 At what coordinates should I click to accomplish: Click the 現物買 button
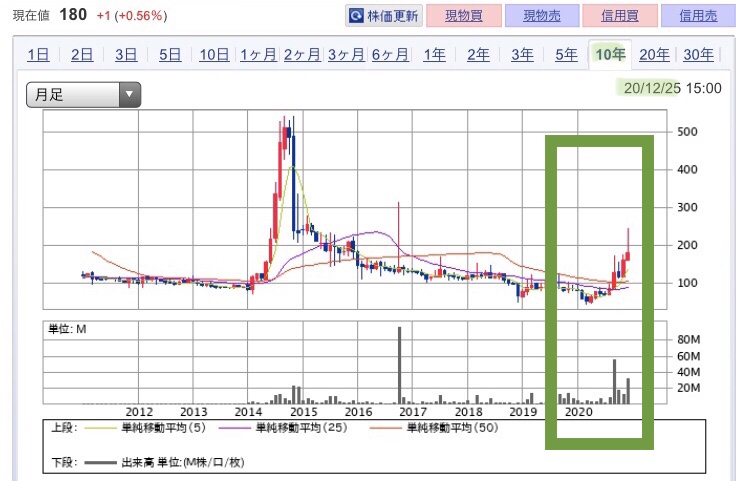tap(463, 16)
